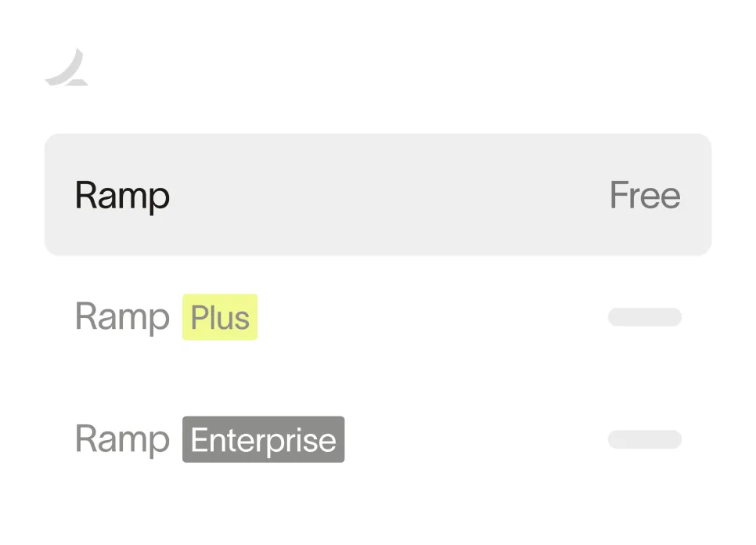Select the Ramp Enterprise plan row
The height and width of the screenshot is (545, 756).
tap(378, 439)
